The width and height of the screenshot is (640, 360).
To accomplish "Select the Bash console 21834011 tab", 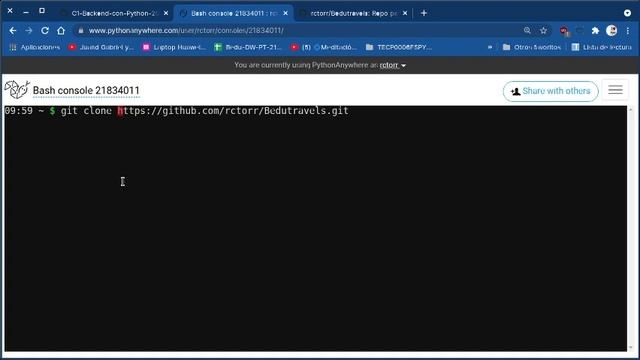I will 234,13.
